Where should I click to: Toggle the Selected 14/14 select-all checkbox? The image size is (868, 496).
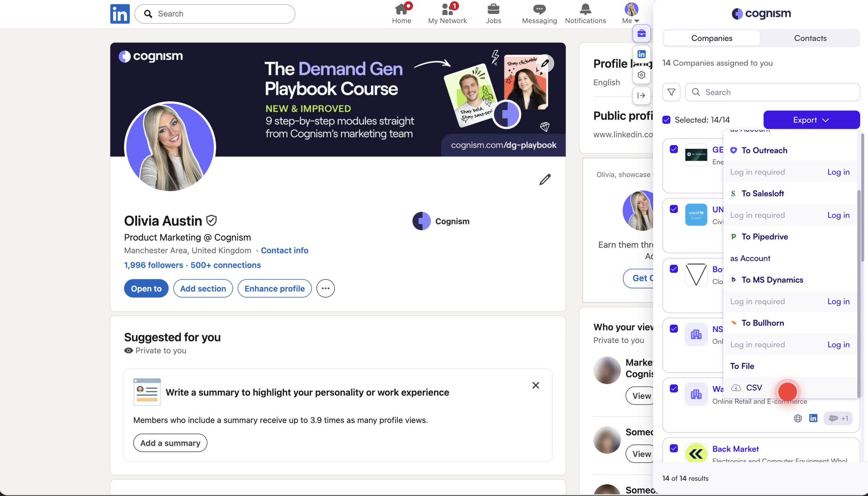666,120
